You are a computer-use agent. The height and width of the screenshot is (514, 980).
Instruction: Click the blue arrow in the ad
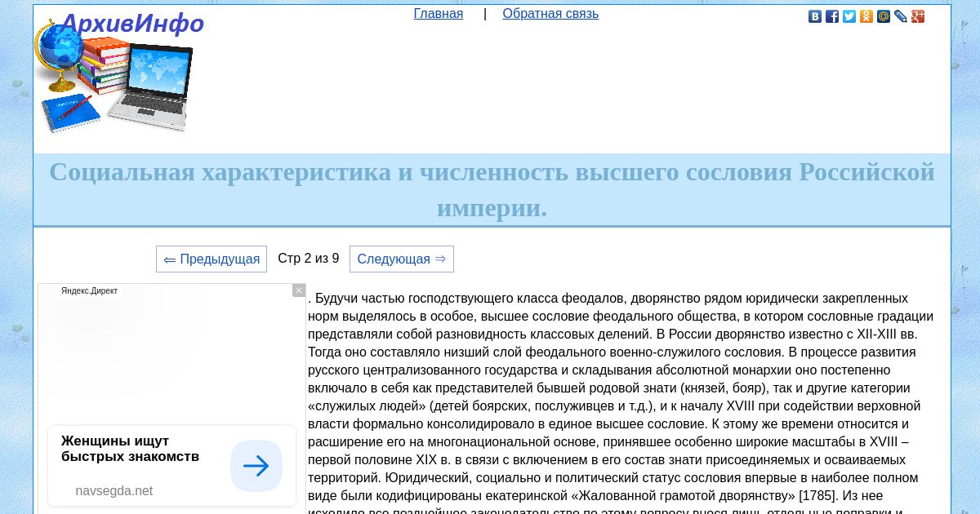(256, 466)
